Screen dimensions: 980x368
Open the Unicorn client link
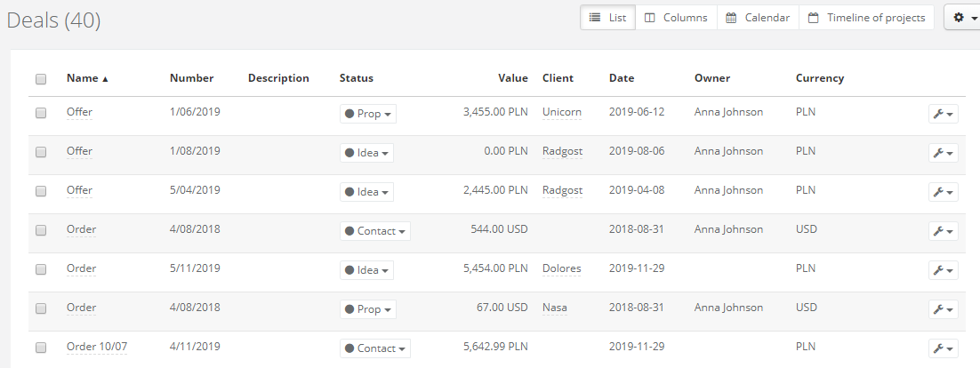click(561, 112)
